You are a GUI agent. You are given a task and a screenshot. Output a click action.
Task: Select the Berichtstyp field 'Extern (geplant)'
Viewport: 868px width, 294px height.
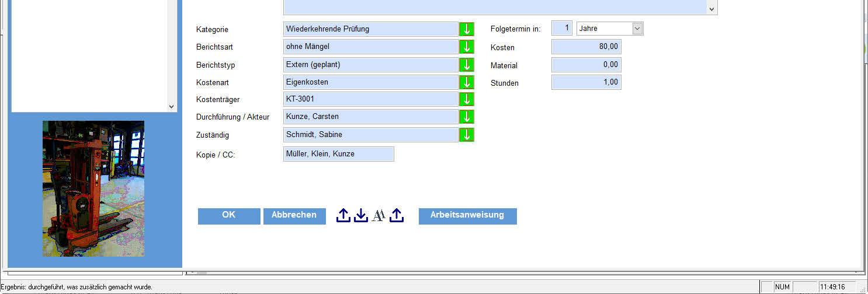pos(370,65)
